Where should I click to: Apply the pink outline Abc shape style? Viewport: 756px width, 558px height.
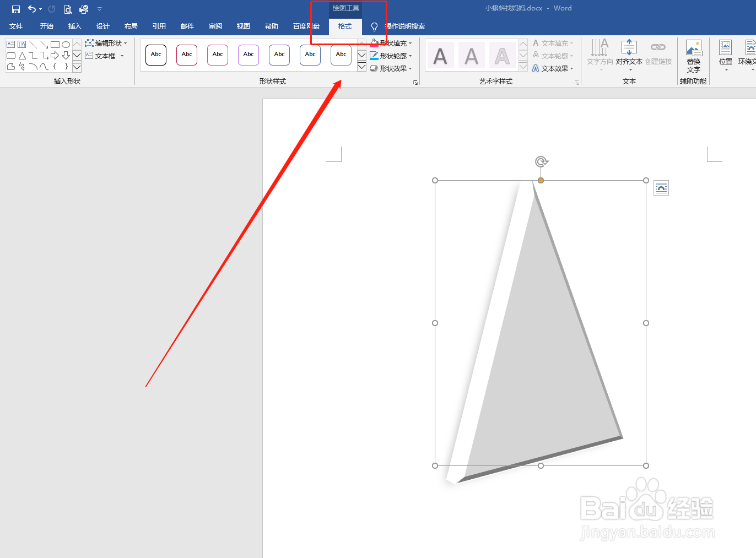click(218, 55)
